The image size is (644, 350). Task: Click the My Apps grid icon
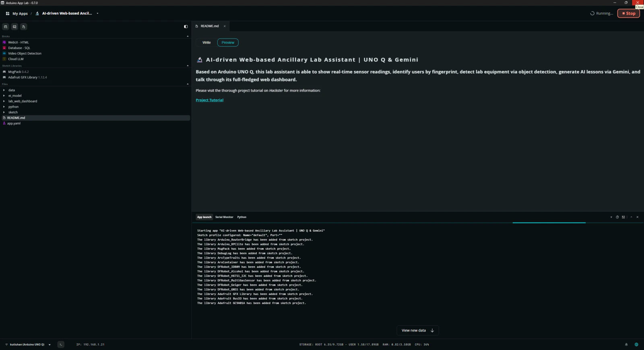click(8, 13)
